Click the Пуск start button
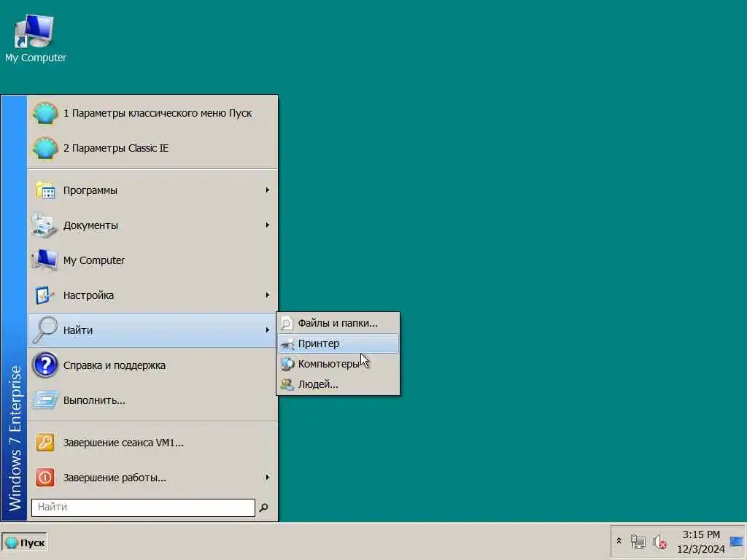 pyautogui.click(x=25, y=542)
